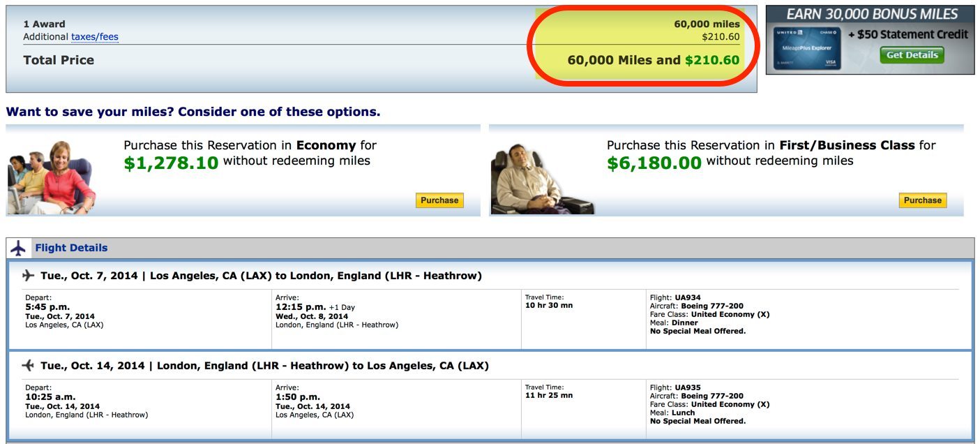980x444 pixels.
Task: Click the "+ $50 Statement Credit" text
Action: click(x=908, y=34)
